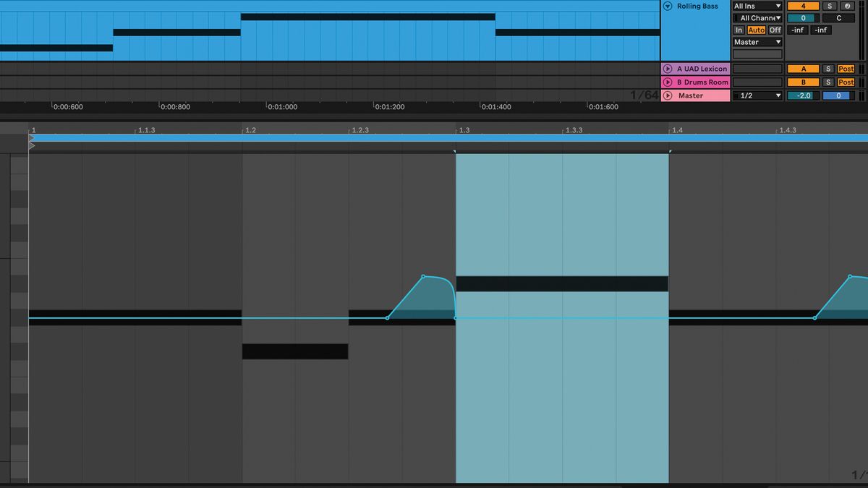Solo the Rolling Bass track
This screenshot has height=488, width=868.
click(829, 7)
